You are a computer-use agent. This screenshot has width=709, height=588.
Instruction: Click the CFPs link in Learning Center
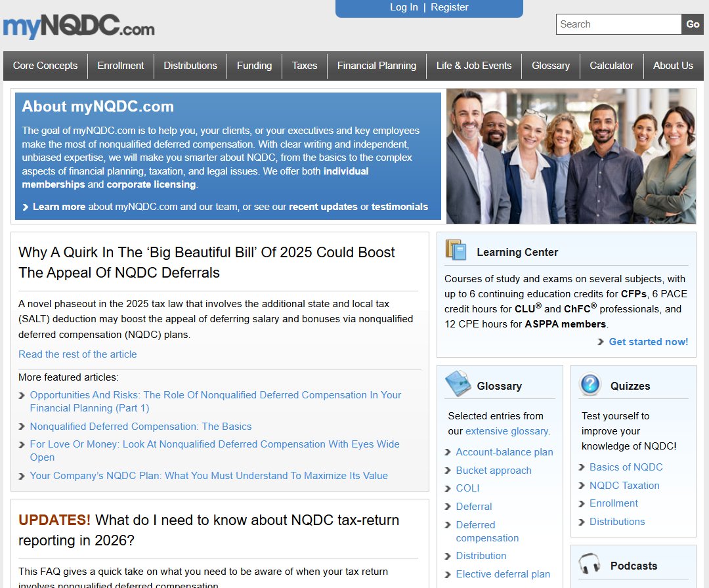click(x=634, y=294)
